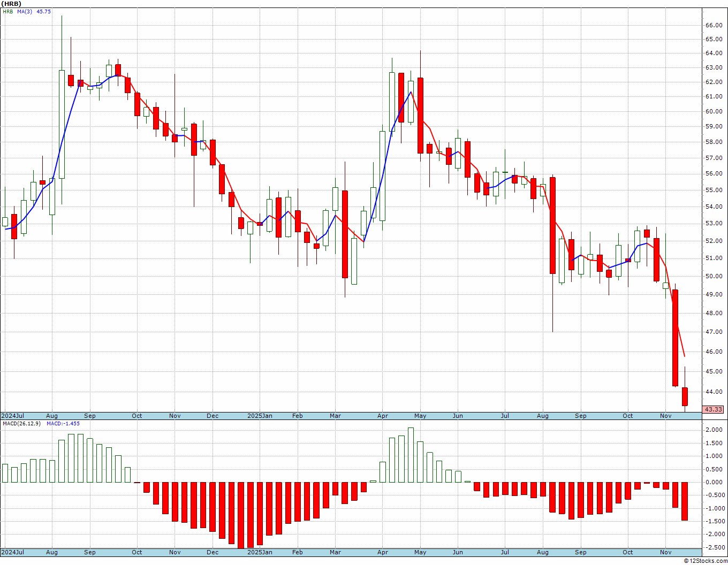Image resolution: width=728 pixels, height=565 pixels.
Task: Click the final red MACD histogram bar
Action: click(x=685, y=501)
